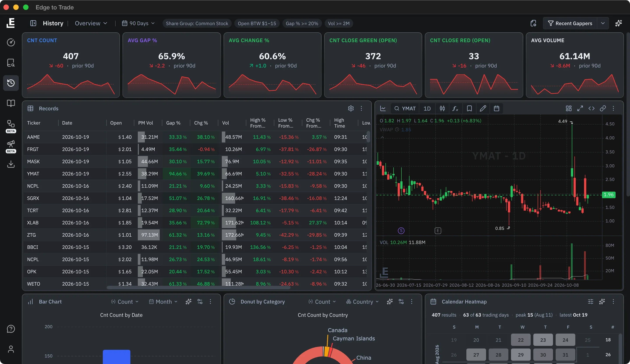
Task: Open the chart embed code icon
Action: 591,108
